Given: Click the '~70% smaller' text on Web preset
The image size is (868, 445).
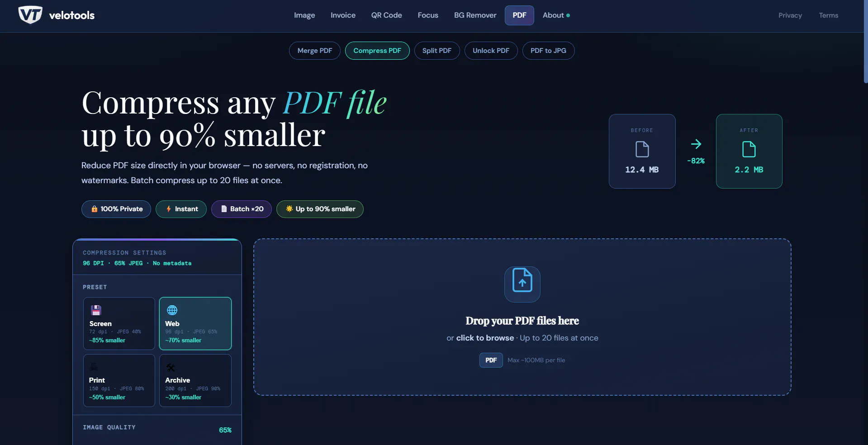Looking at the screenshot, I should coord(183,341).
